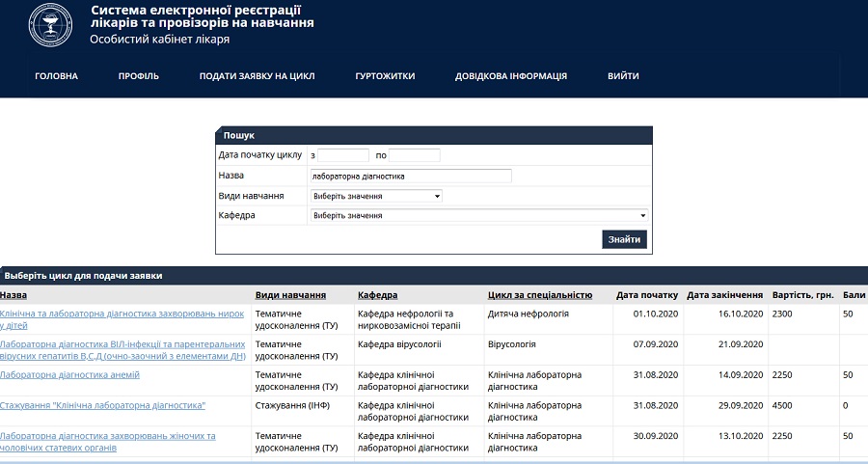Click the start date 07.09.2020
The image size is (868, 464).
[656, 344]
